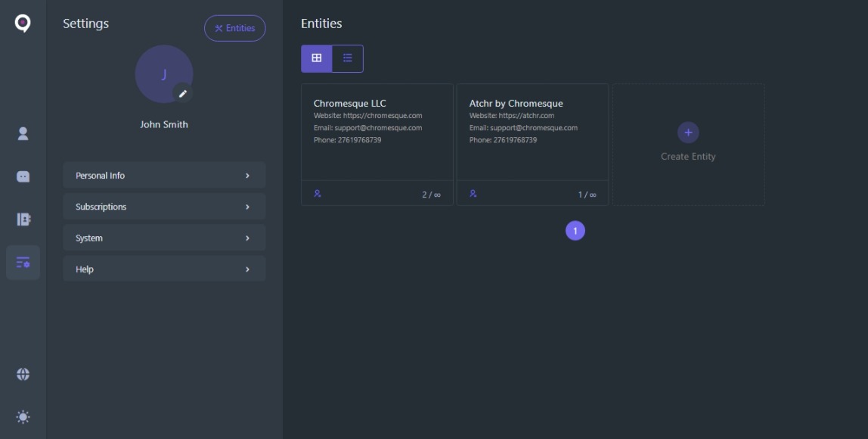Open the profile icon in left sidebar
This screenshot has height=439, width=868.
coord(23,134)
